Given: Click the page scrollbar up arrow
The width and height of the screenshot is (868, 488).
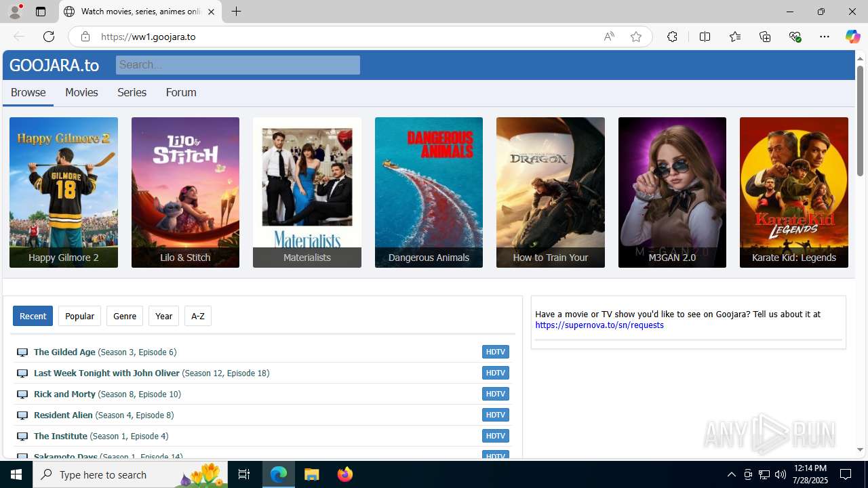Looking at the screenshot, I should click(x=860, y=58).
